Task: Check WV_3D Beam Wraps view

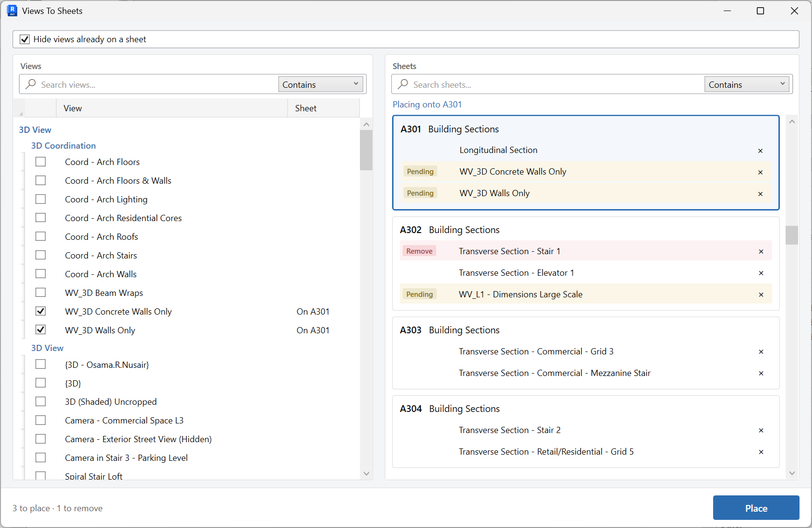Action: click(41, 293)
